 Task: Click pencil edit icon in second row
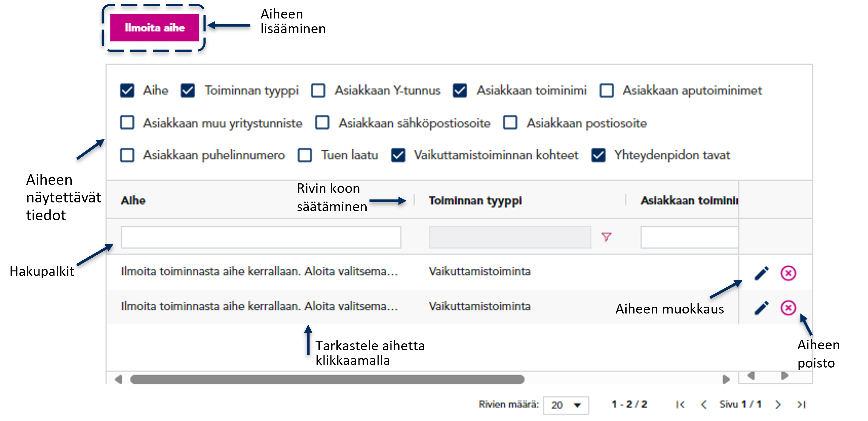tap(761, 308)
